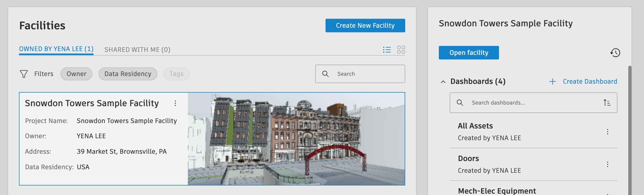Click the right panel Snowdon Towers Sample Facility title
The image size is (644, 195).
coord(506,24)
